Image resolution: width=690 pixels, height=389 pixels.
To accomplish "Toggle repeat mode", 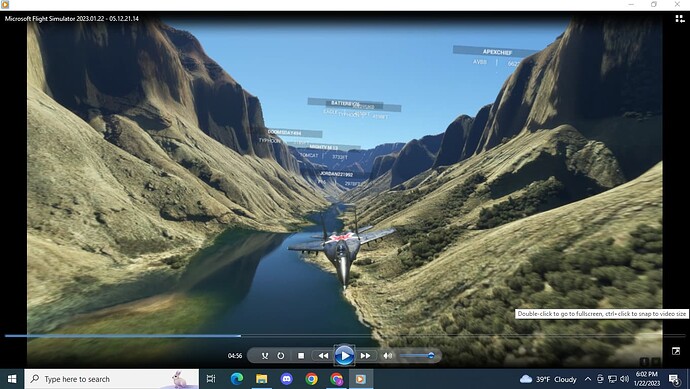I will click(281, 356).
